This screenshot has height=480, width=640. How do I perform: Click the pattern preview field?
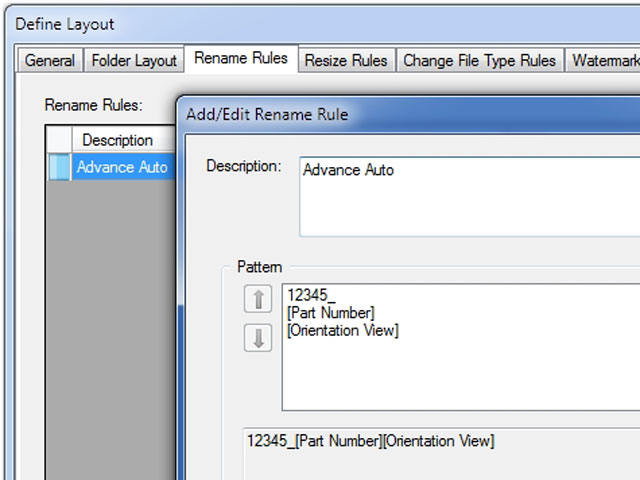440,441
